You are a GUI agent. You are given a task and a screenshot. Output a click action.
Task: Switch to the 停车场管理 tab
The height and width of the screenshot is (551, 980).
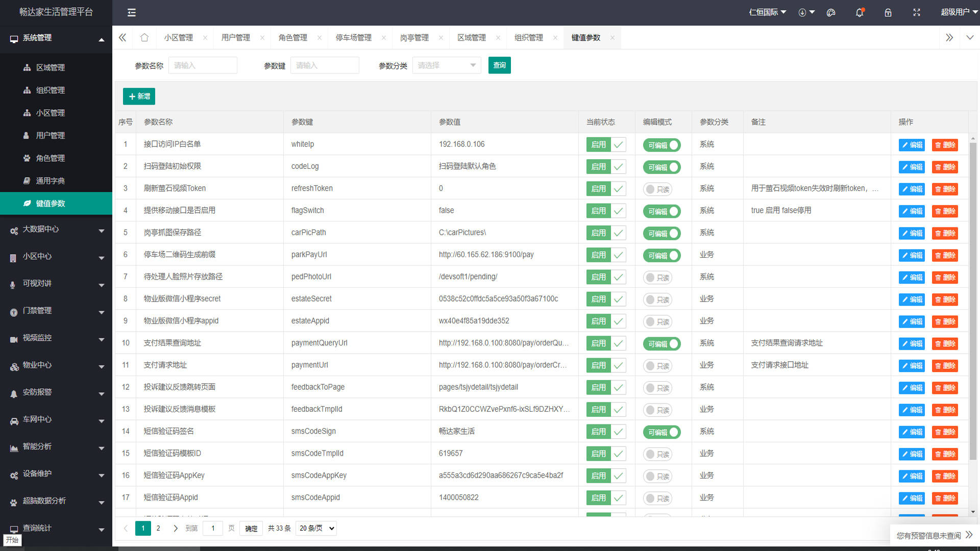(353, 38)
